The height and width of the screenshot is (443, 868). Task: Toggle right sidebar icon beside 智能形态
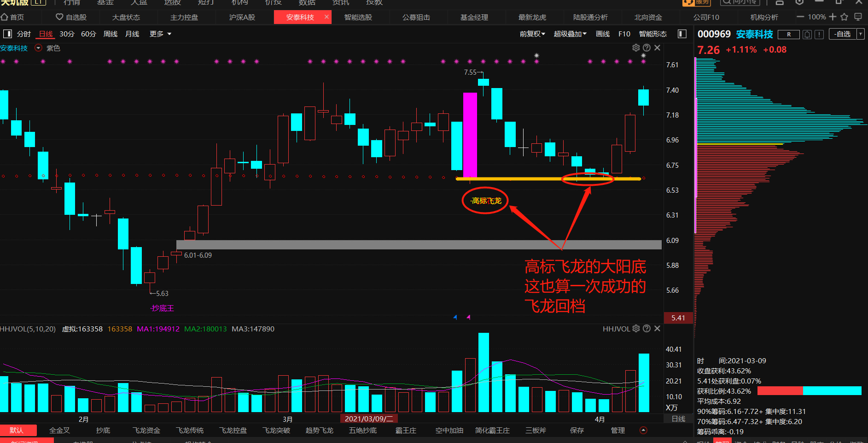coord(682,34)
